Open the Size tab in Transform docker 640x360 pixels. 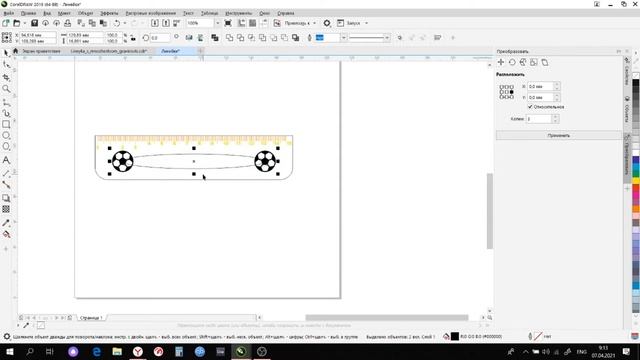click(533, 62)
